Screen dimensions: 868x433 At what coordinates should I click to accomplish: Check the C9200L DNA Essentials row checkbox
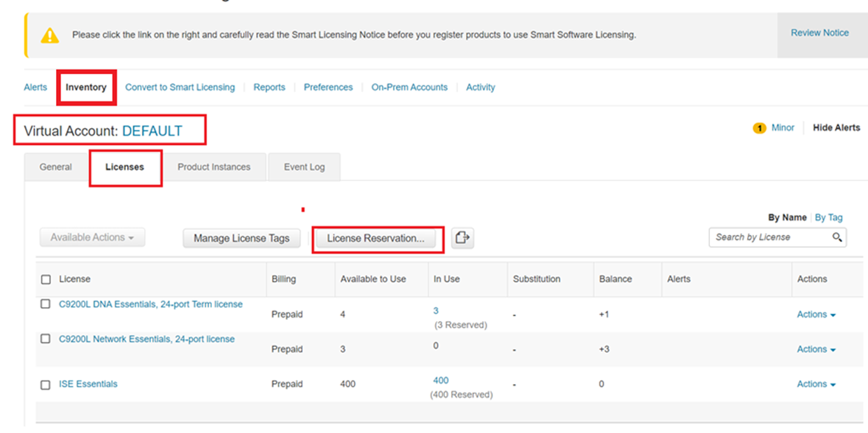tap(45, 304)
